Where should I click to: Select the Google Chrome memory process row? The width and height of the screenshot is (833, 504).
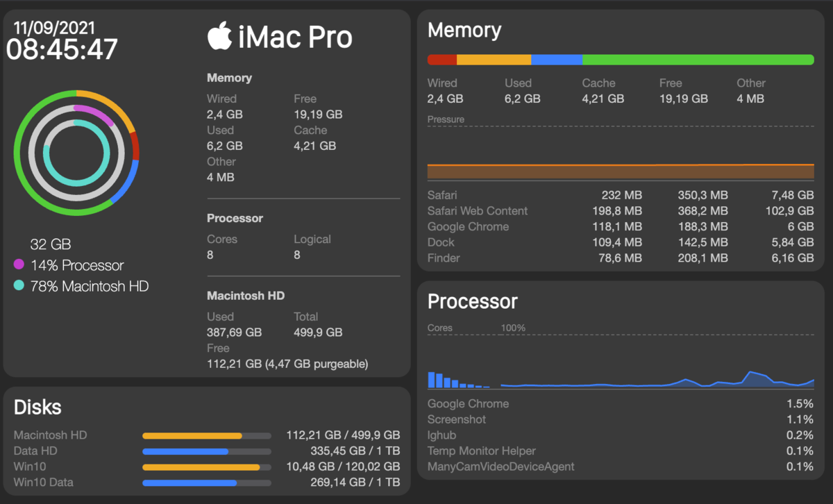[x=621, y=226]
